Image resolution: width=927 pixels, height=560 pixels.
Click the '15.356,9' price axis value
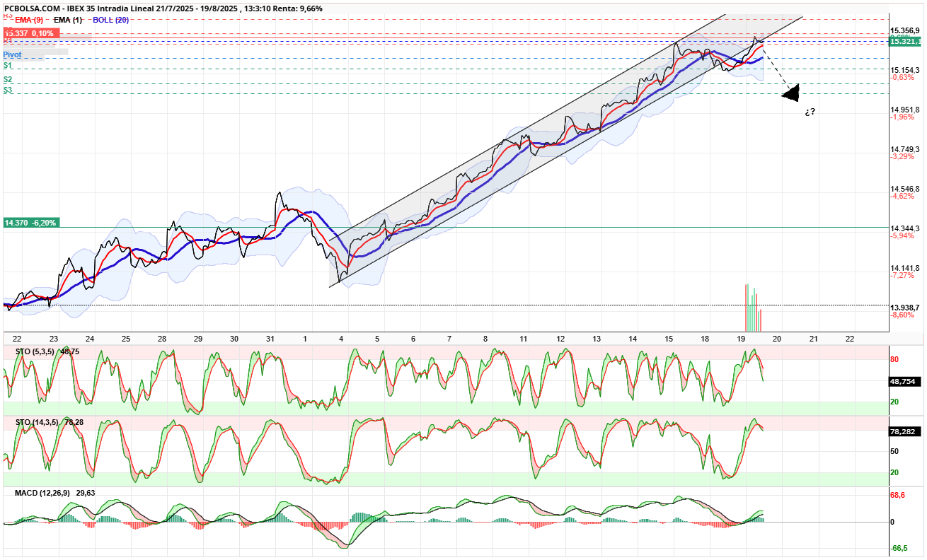click(x=904, y=30)
